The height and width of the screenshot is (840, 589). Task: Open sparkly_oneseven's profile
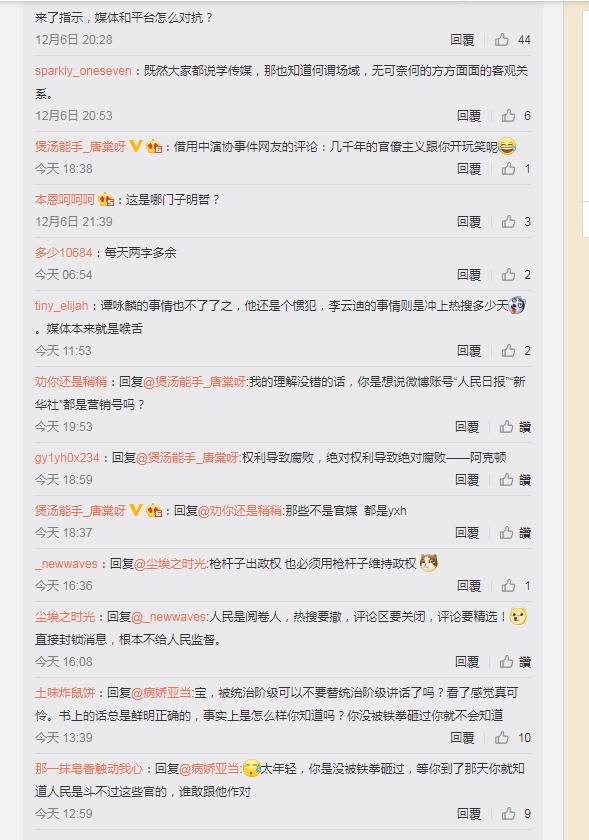83,71
